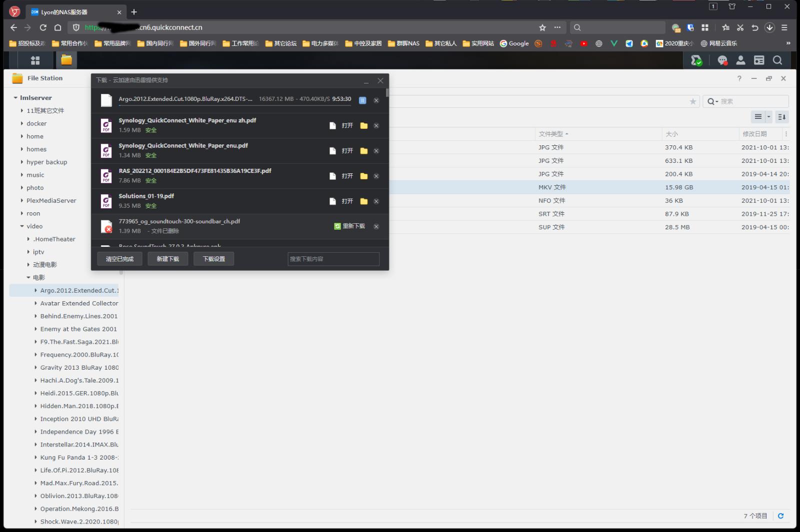The width and height of the screenshot is (800, 532).
Task: Click the sort order icon in File Station
Action: [x=782, y=117]
